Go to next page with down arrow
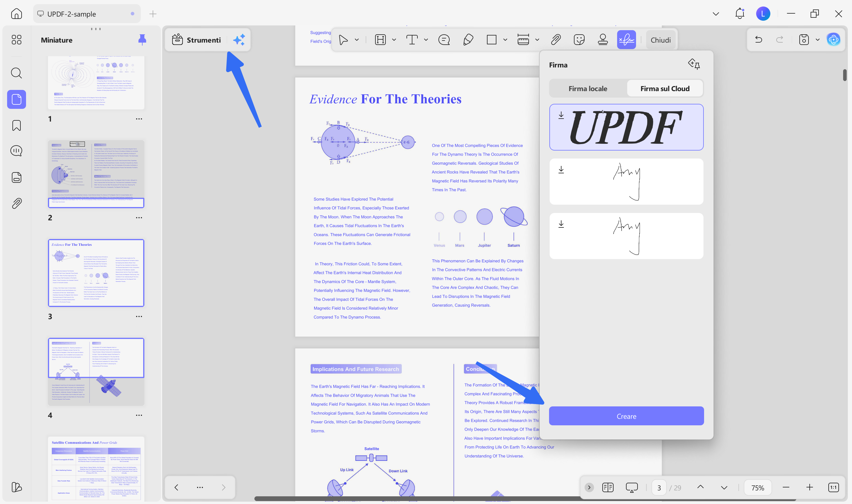This screenshot has width=852, height=504. click(724, 487)
